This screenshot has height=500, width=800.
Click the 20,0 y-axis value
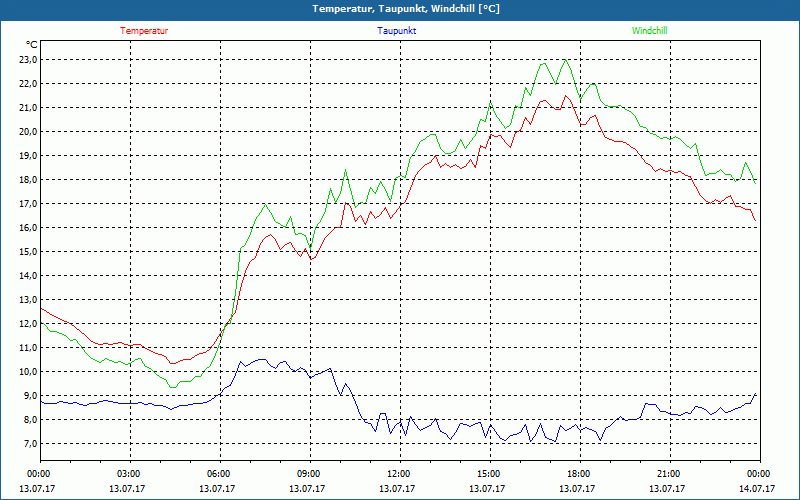(x=29, y=132)
